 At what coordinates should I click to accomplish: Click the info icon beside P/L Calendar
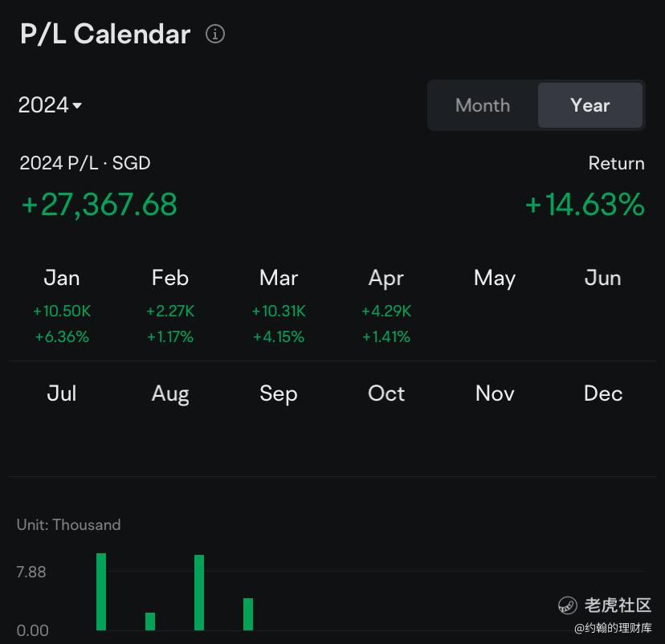click(x=215, y=34)
